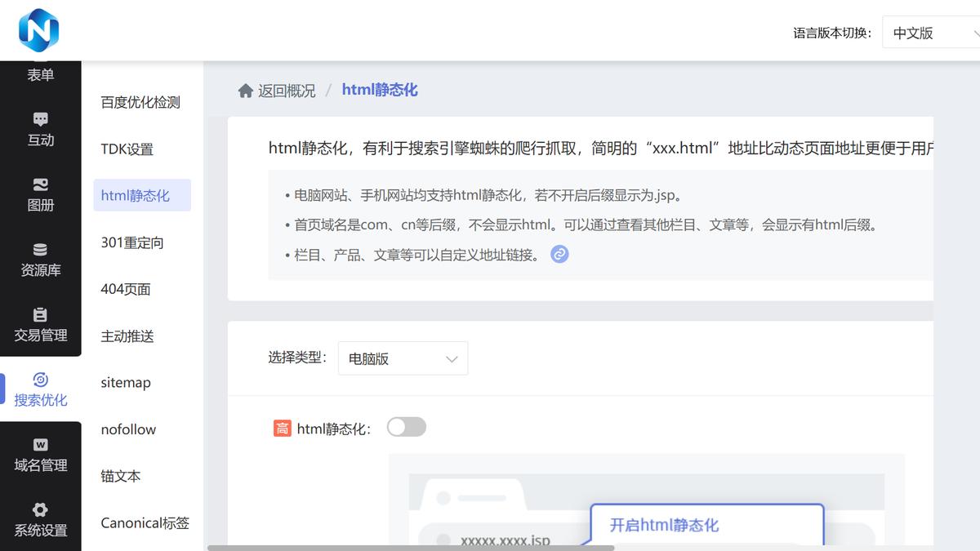Screen dimensions: 980x551
Task: Open 锚文本 in the submenu
Action: (x=121, y=476)
